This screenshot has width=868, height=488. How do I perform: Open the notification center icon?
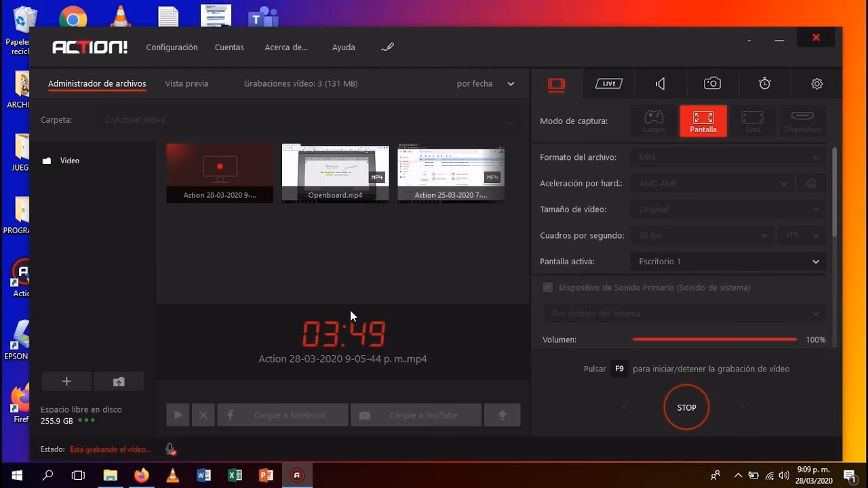tap(850, 475)
